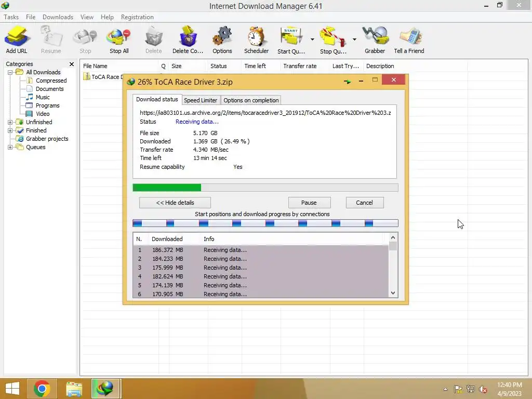Select connection row 5 with 174.139 MB
The height and width of the screenshot is (399, 532).
tap(261, 285)
